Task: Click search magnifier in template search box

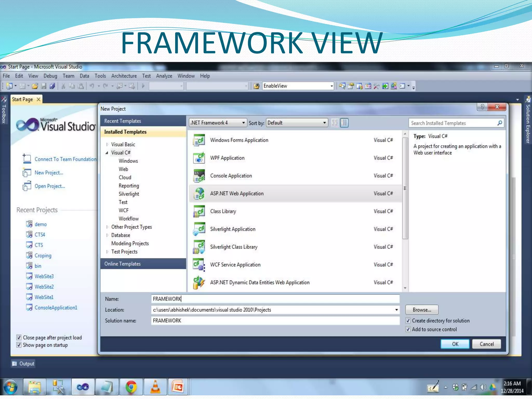Action: click(x=500, y=123)
